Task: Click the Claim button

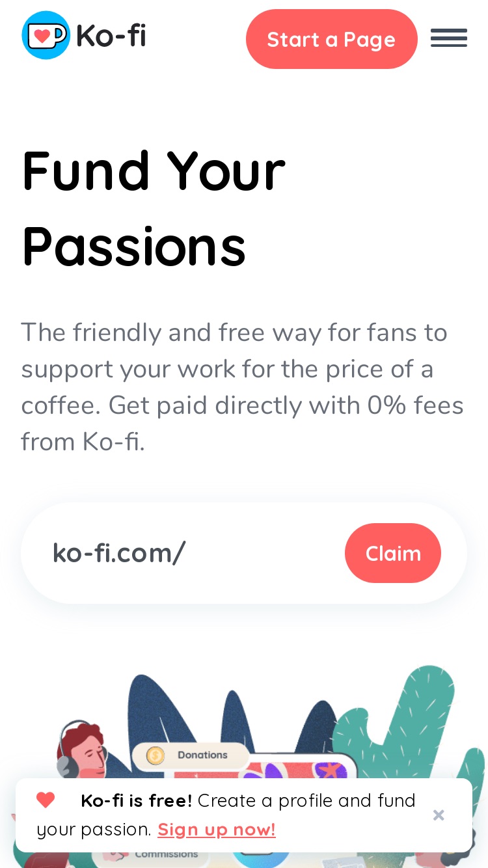Action: 393,553
